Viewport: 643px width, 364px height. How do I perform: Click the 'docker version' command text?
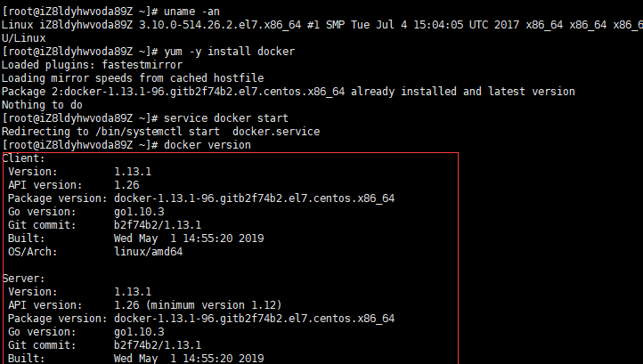208,145
